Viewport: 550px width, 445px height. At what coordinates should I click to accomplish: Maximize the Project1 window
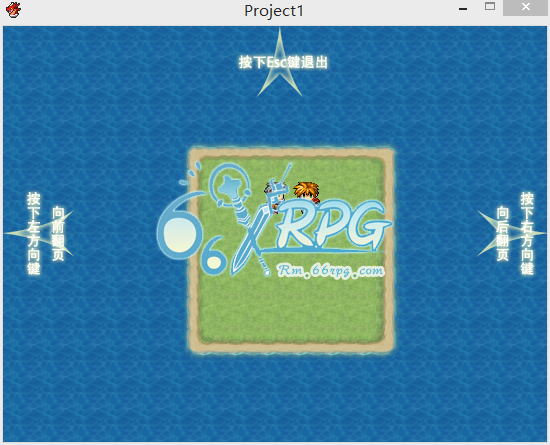click(490, 7)
